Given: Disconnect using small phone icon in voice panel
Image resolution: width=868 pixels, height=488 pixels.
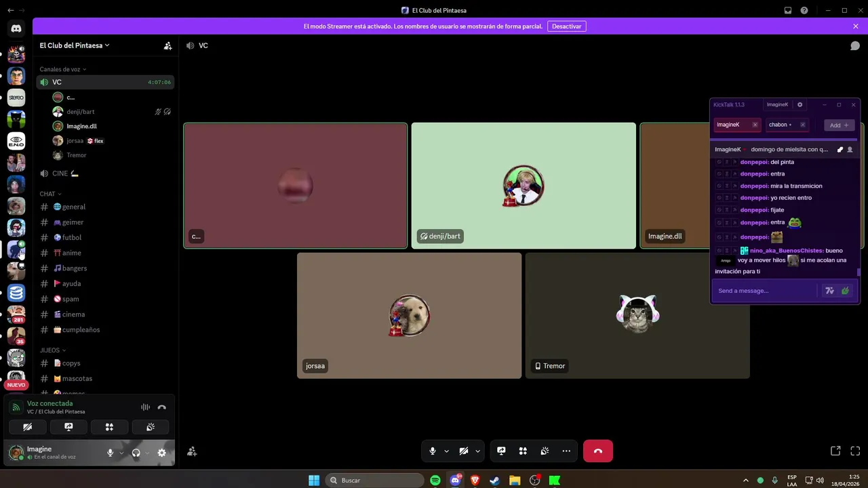Looking at the screenshot, I should tap(161, 407).
